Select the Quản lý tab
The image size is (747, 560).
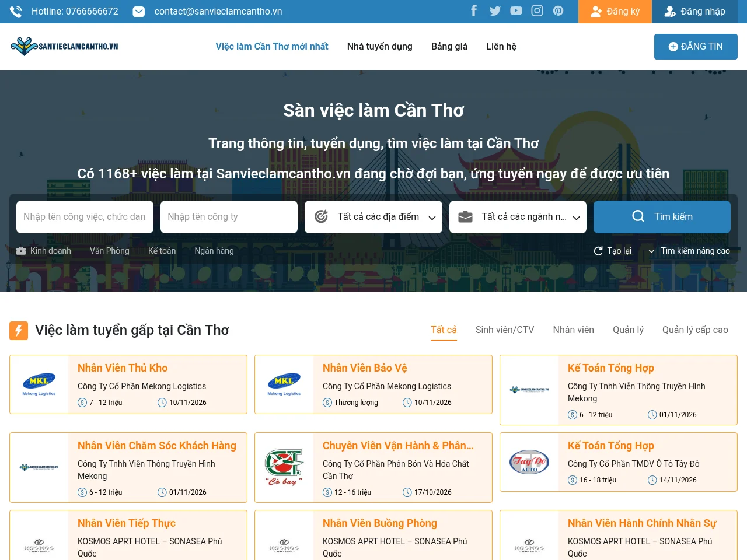tap(628, 330)
